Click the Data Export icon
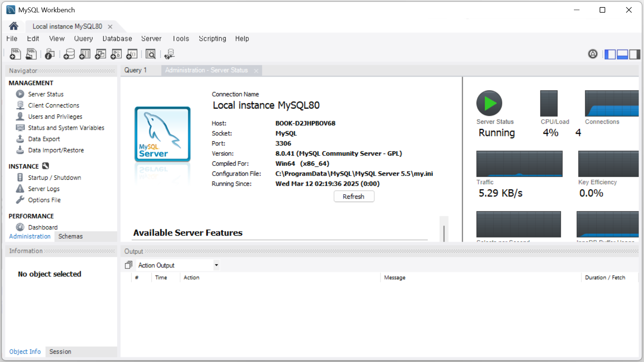Image resolution: width=644 pixels, height=362 pixels. coord(20,139)
